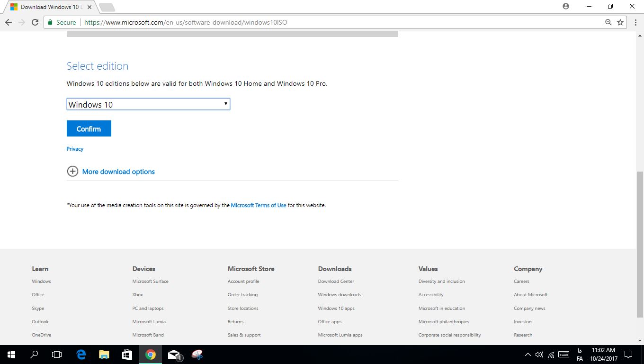Open Diversity and inclusion link
The width and height of the screenshot is (644, 364).
pos(441,282)
